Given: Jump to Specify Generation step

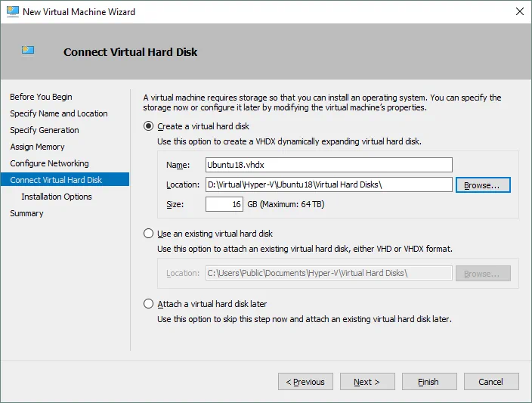Looking at the screenshot, I should click(44, 130).
